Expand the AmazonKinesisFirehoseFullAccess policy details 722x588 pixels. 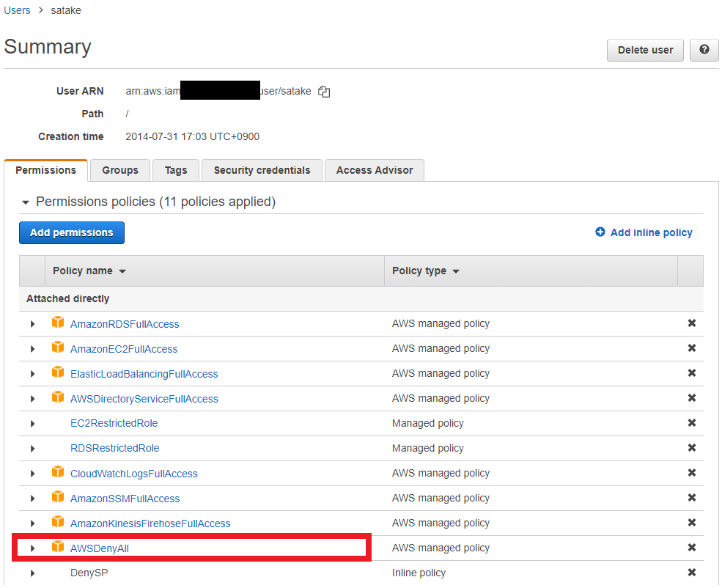pos(32,523)
